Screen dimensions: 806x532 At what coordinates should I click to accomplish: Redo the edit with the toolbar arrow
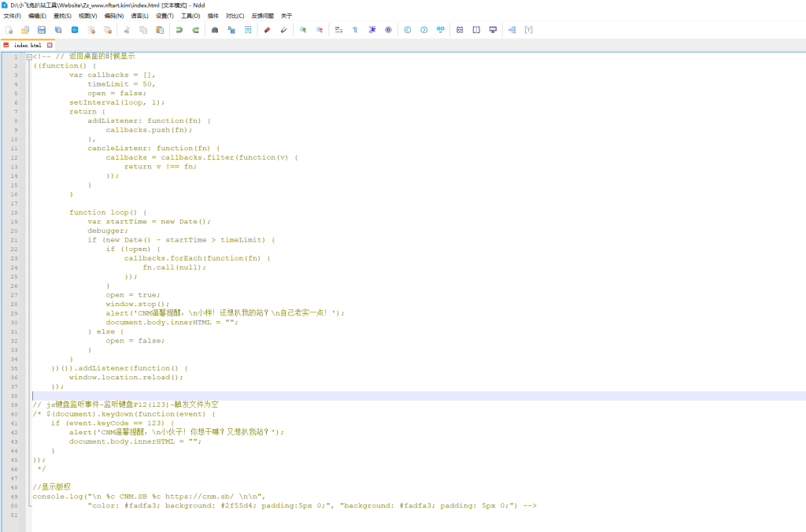pyautogui.click(x=195, y=30)
